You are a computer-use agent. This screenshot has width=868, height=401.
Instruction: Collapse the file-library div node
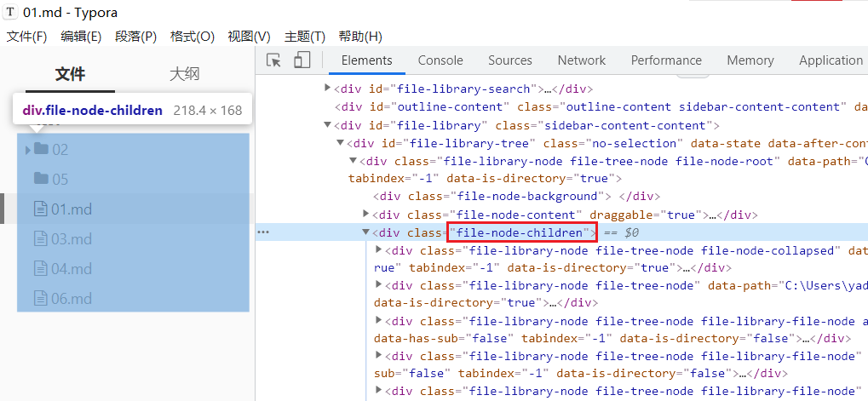tap(328, 125)
